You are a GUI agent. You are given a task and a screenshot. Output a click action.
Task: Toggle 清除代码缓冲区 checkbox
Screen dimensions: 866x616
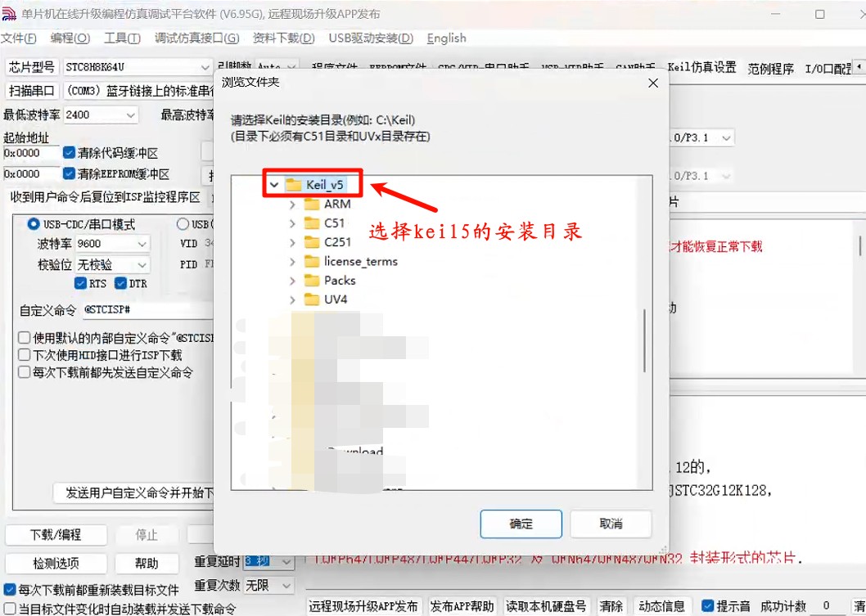pos(69,152)
